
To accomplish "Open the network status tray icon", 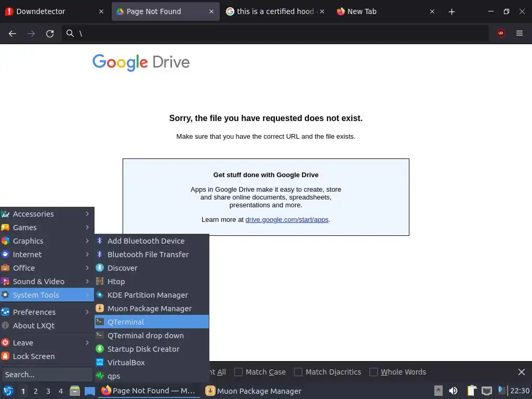I will 487,391.
